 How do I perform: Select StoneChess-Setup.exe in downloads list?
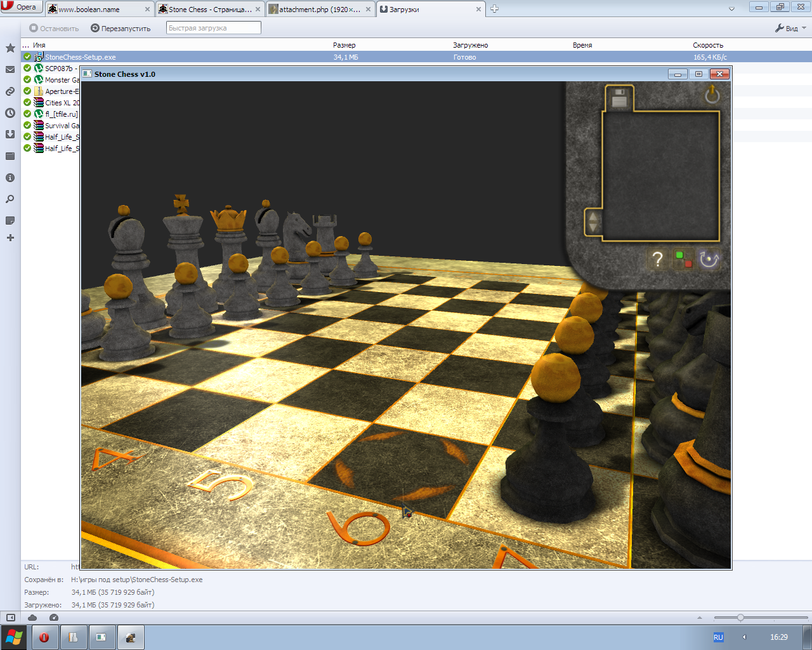tap(80, 57)
